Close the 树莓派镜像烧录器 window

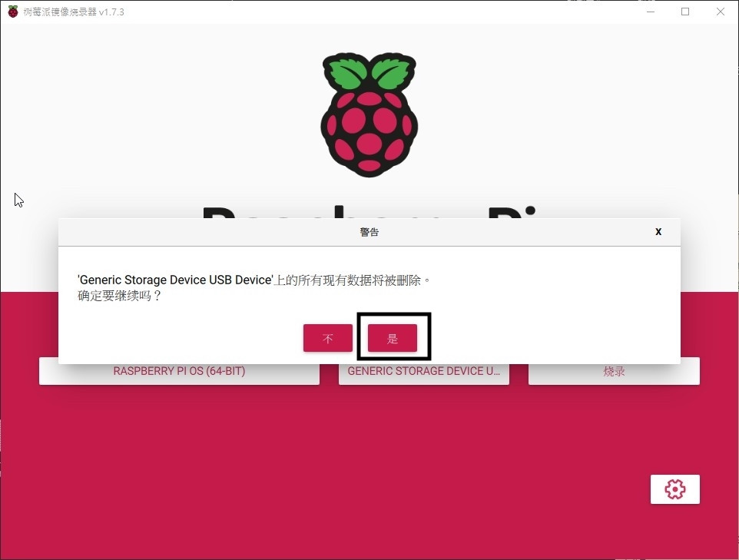tap(720, 12)
